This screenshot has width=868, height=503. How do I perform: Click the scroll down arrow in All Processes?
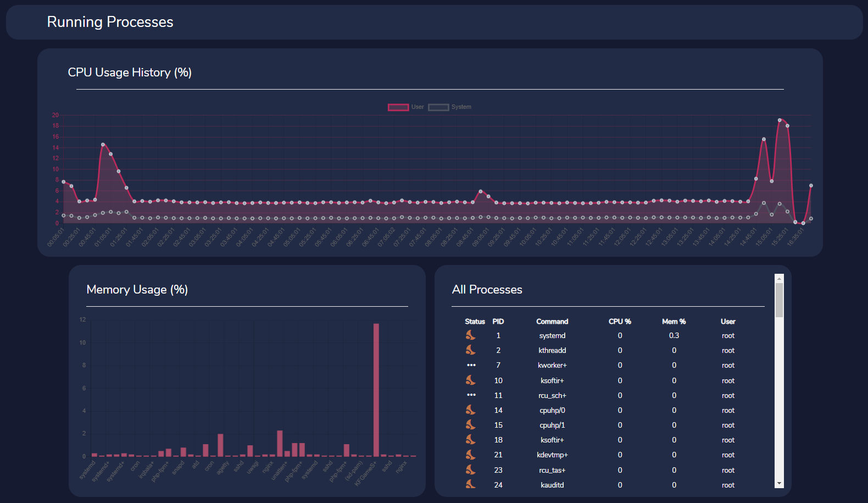[x=779, y=484]
